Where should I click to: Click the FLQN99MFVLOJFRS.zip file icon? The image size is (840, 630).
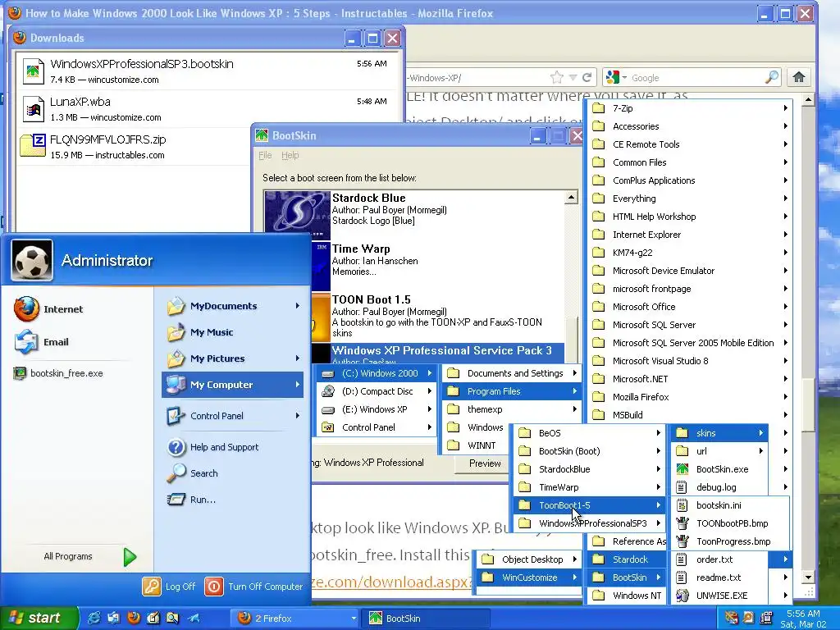pyautogui.click(x=33, y=145)
